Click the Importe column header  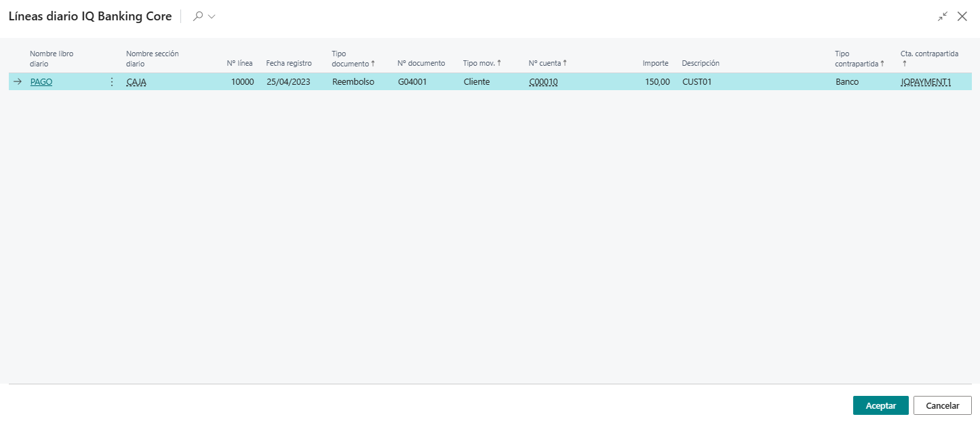point(655,62)
